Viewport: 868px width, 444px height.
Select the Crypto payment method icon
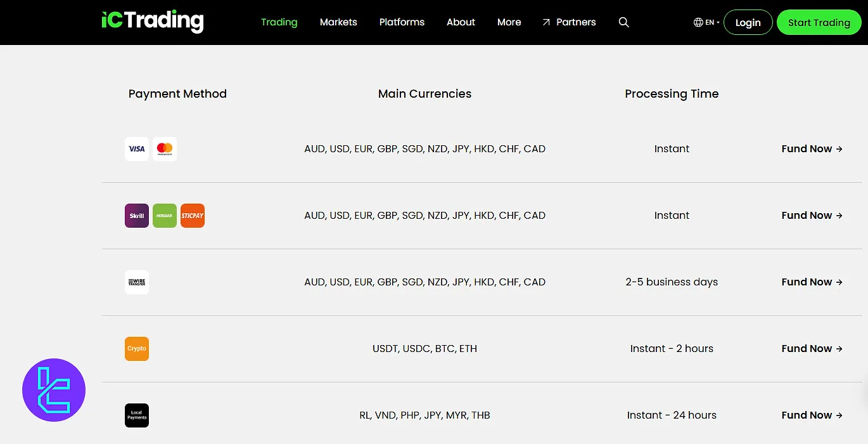tap(136, 348)
